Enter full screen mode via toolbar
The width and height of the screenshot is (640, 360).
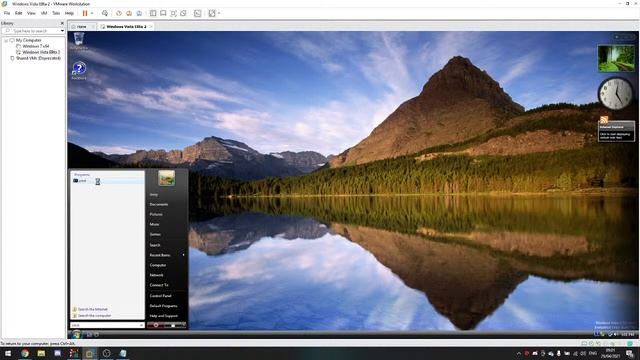point(173,13)
